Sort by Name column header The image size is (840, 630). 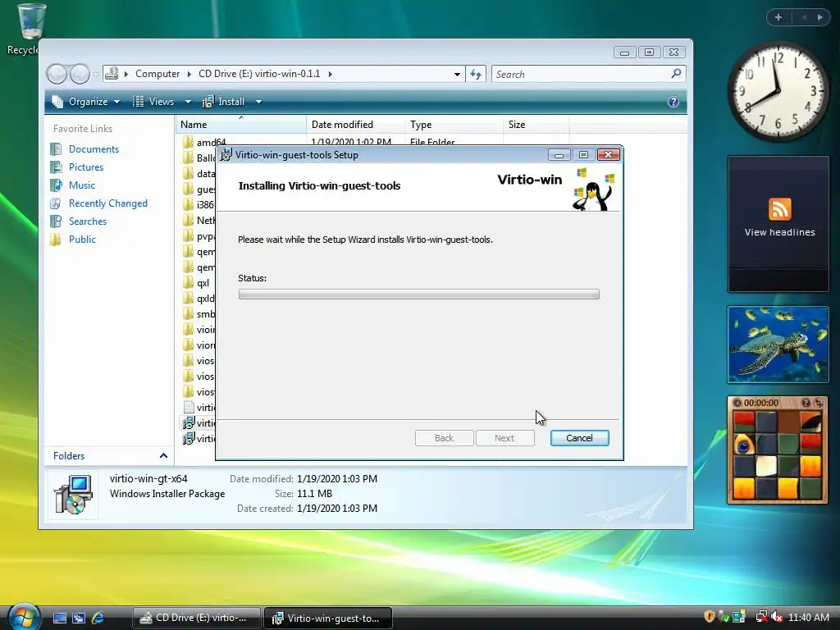241,125
